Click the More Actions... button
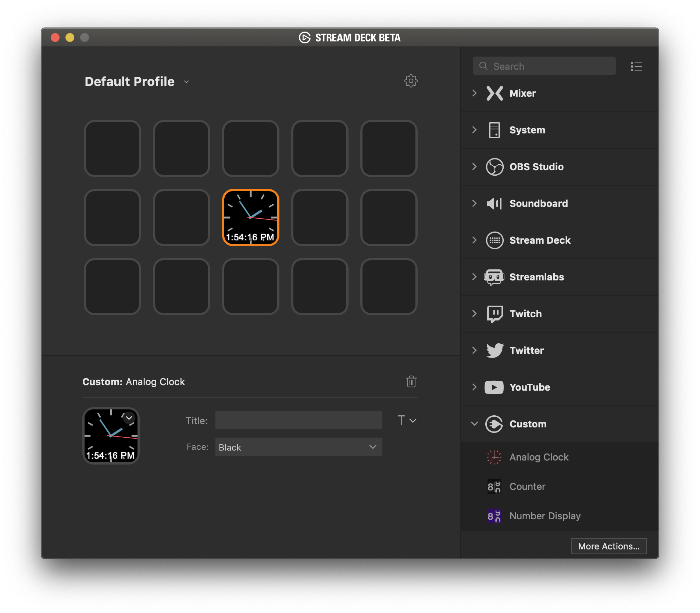The width and height of the screenshot is (700, 613). click(608, 546)
